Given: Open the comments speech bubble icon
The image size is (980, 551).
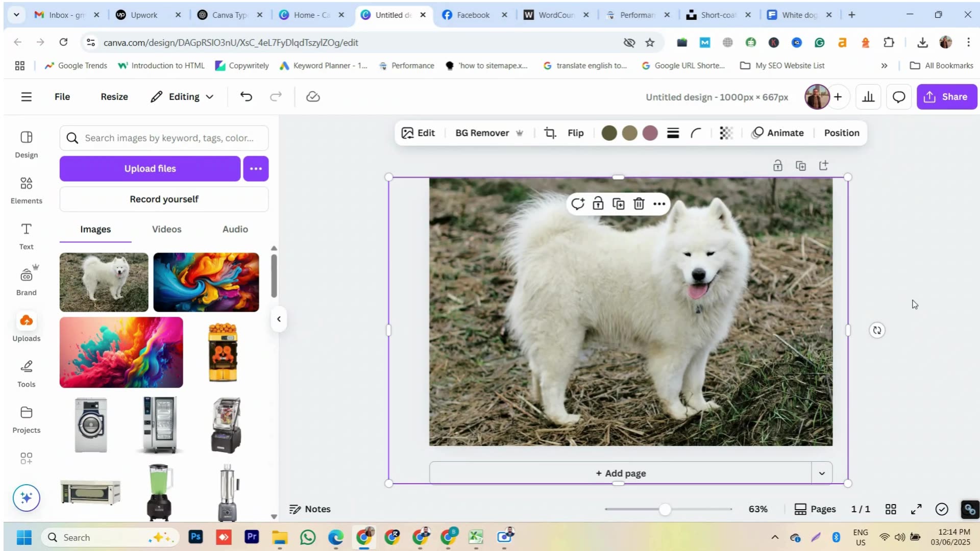Looking at the screenshot, I should pyautogui.click(x=898, y=97).
